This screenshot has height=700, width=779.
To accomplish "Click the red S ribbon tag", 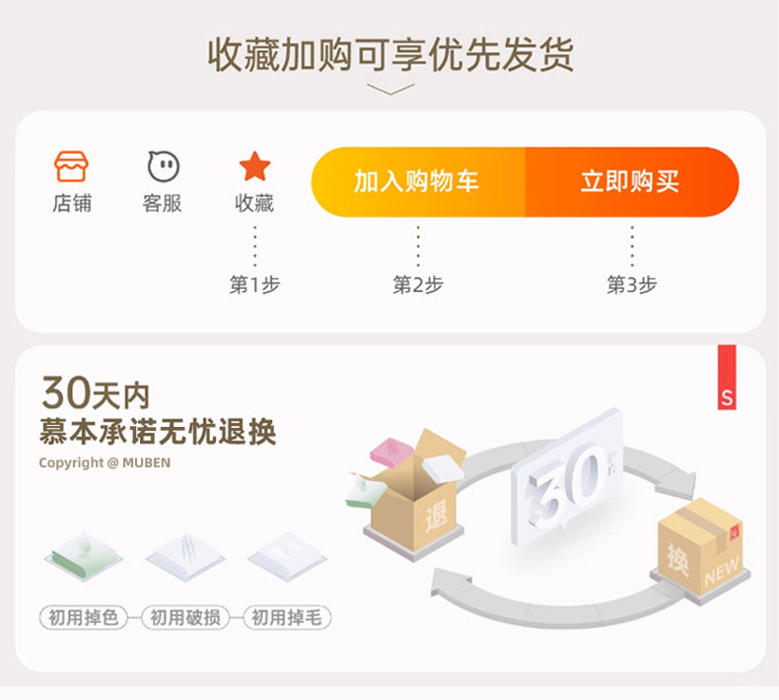I will click(727, 378).
